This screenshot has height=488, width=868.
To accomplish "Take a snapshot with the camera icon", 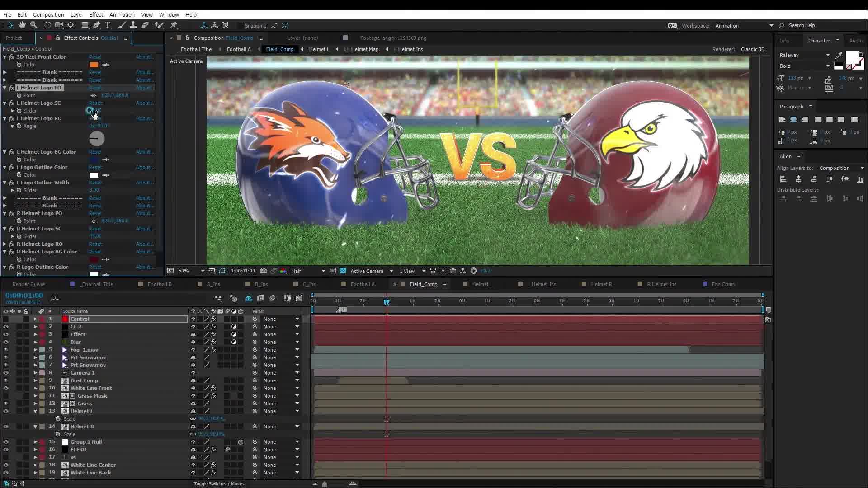I will point(264,271).
